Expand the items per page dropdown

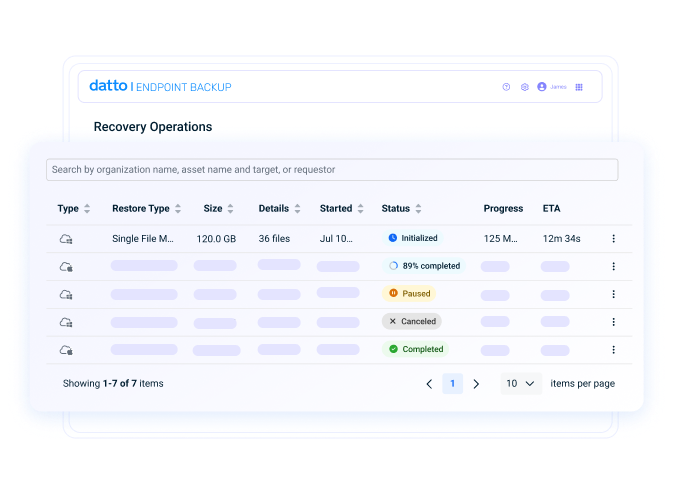(520, 383)
